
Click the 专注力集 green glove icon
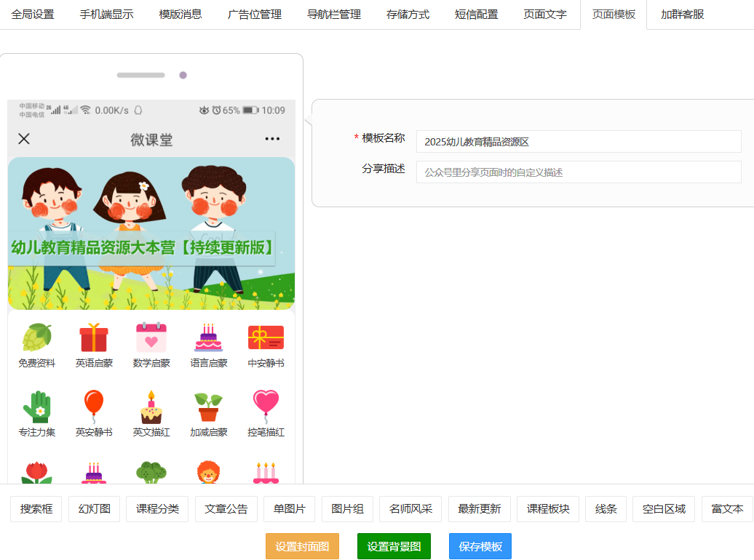pyautogui.click(x=37, y=407)
